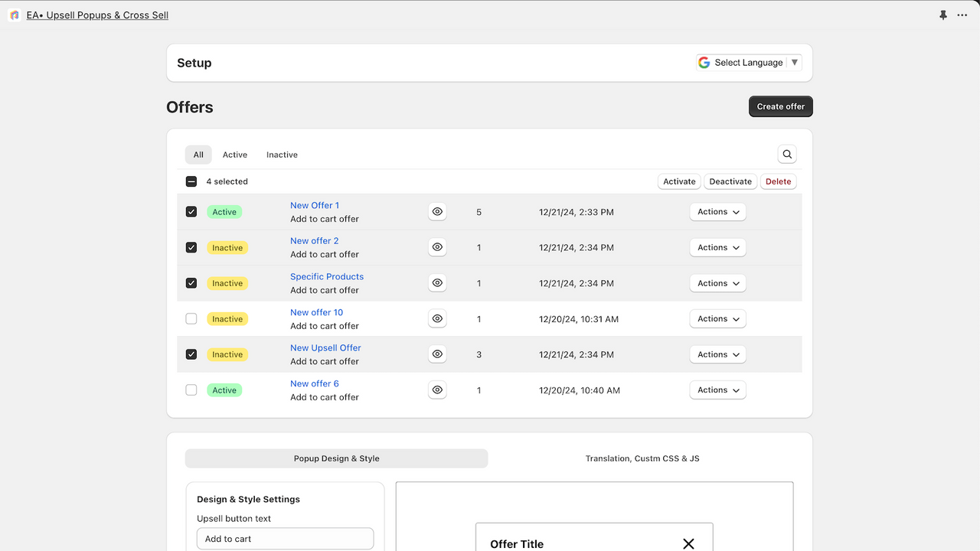
Task: Activate the selected offers
Action: [679, 181]
